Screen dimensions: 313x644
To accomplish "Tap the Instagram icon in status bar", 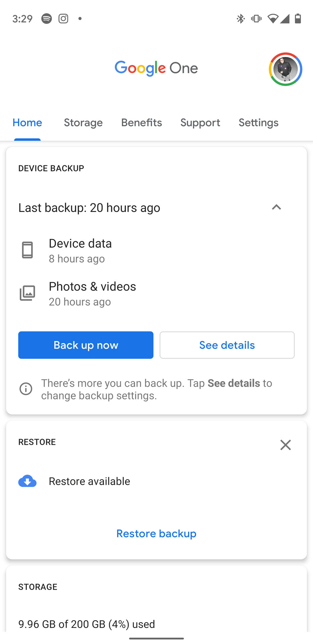I will coord(63,18).
